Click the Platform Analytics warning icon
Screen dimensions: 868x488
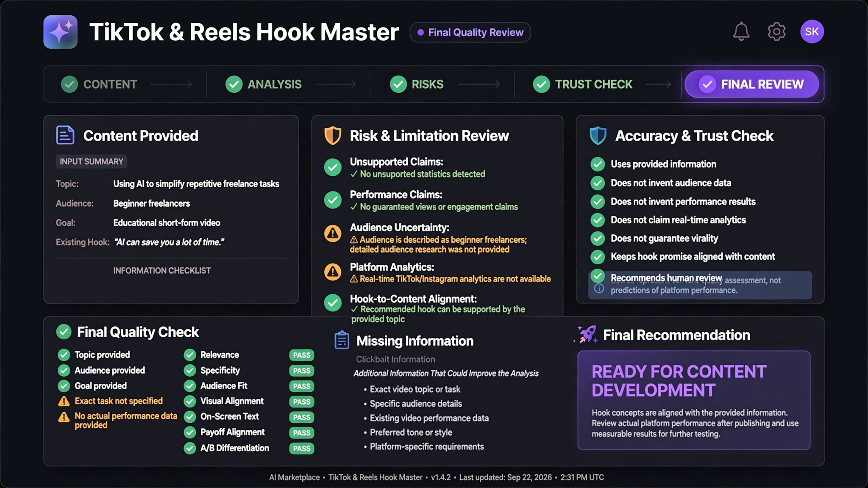[x=333, y=272]
